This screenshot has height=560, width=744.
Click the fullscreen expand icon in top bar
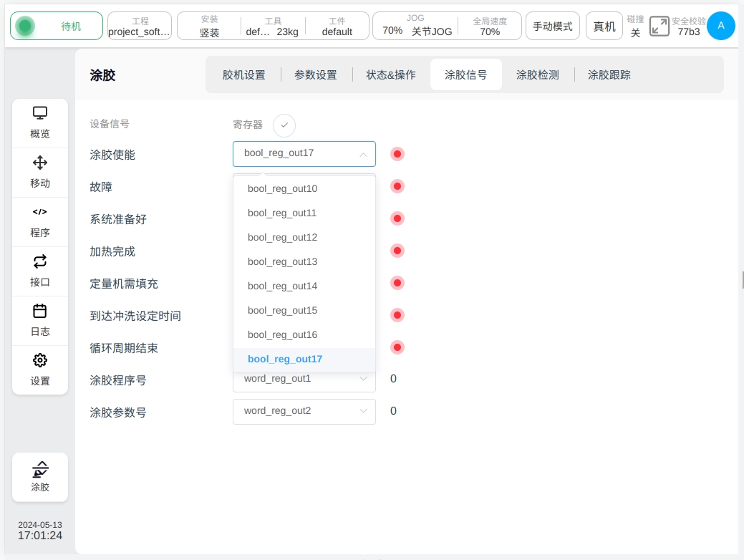pyautogui.click(x=659, y=26)
